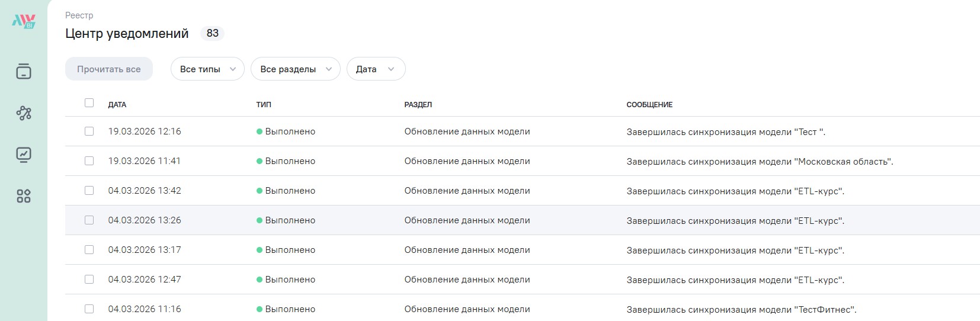Check the notification dated 19.03.2026 12:16
The height and width of the screenshot is (321, 980).
(x=89, y=131)
